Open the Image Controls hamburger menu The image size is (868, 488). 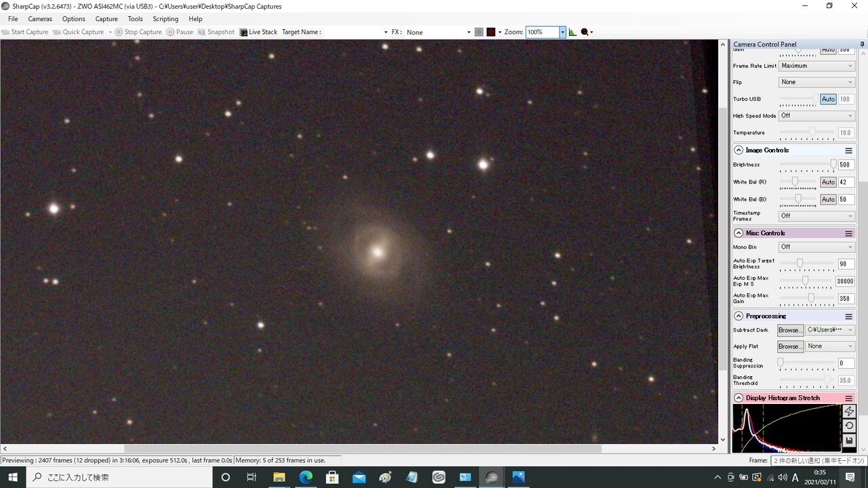[848, 150]
